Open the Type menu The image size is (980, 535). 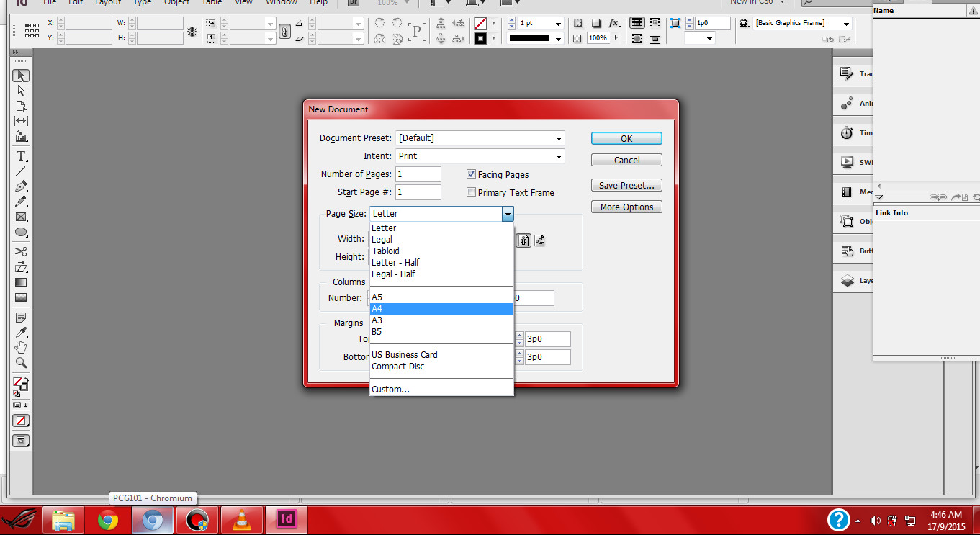point(141,3)
